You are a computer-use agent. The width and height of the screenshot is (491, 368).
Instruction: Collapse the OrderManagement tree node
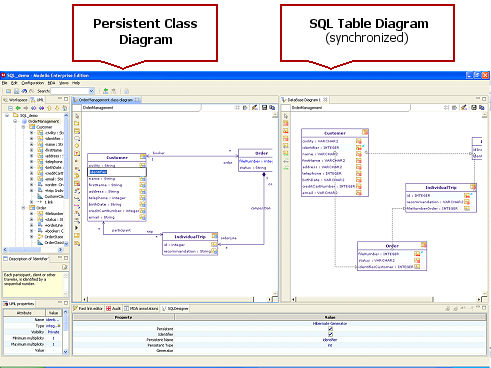click(x=15, y=121)
